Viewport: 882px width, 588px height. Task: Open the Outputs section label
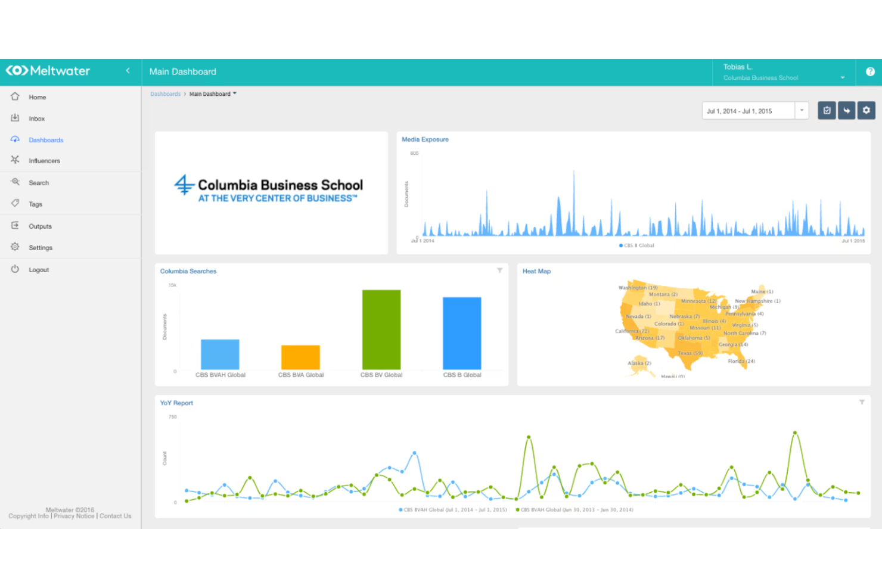[41, 226]
